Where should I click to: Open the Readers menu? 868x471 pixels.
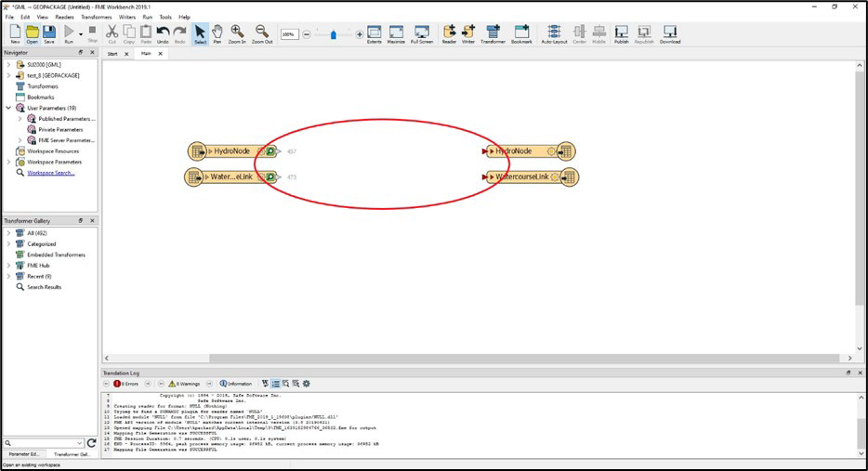point(64,17)
